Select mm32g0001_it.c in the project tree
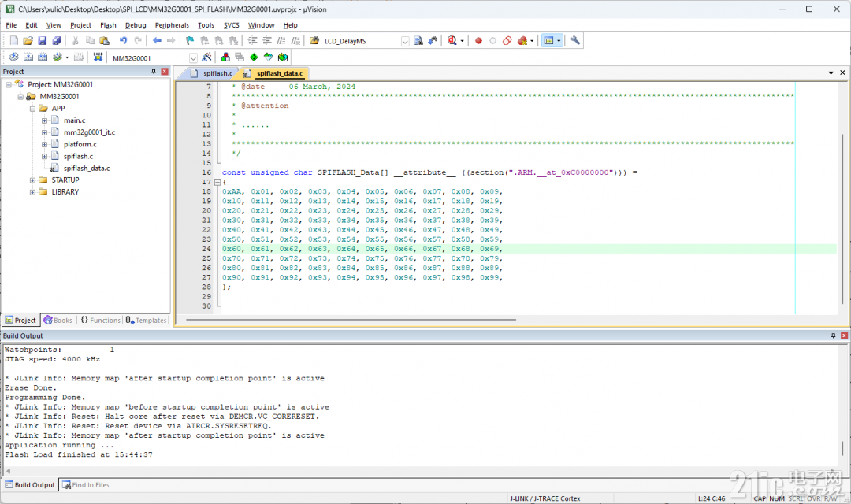The image size is (851, 504). 89,132
